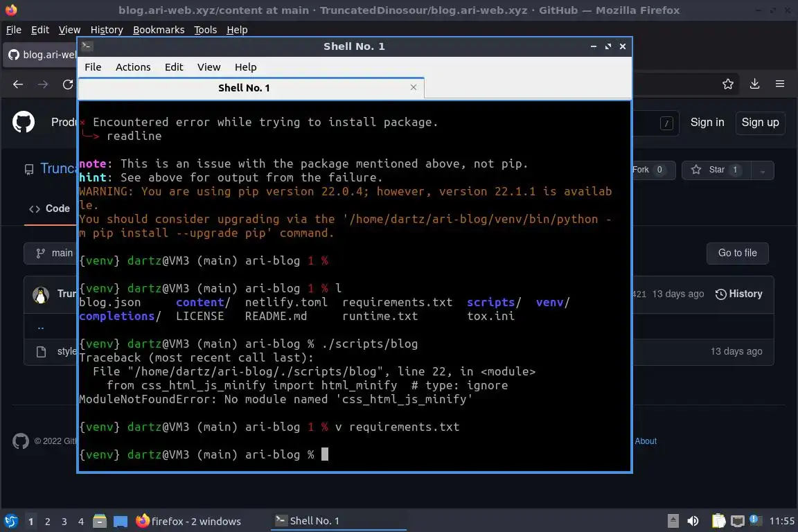
Task: Click the removable media eject tray icon
Action: tap(673, 521)
